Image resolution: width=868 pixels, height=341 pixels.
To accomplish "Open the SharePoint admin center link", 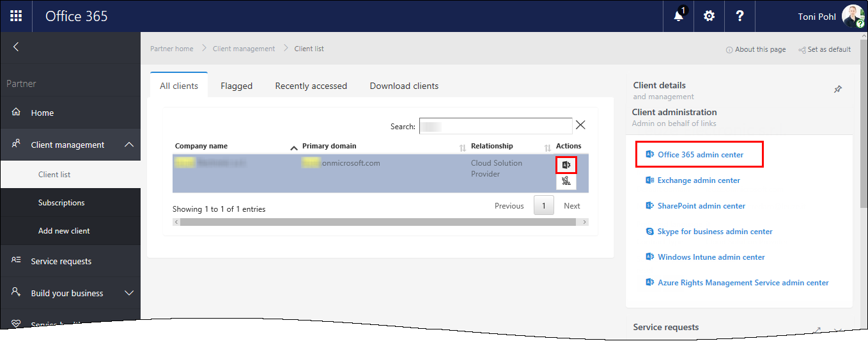I will (701, 206).
